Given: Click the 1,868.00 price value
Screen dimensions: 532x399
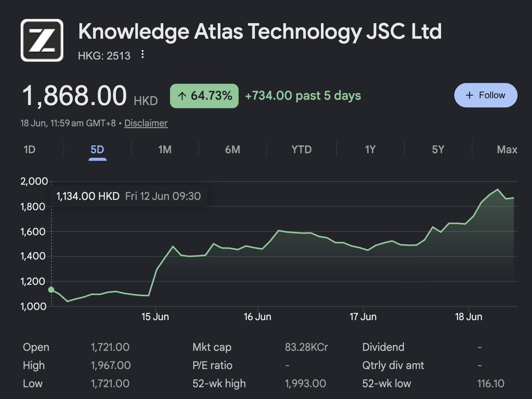Looking at the screenshot, I should click(x=75, y=96).
